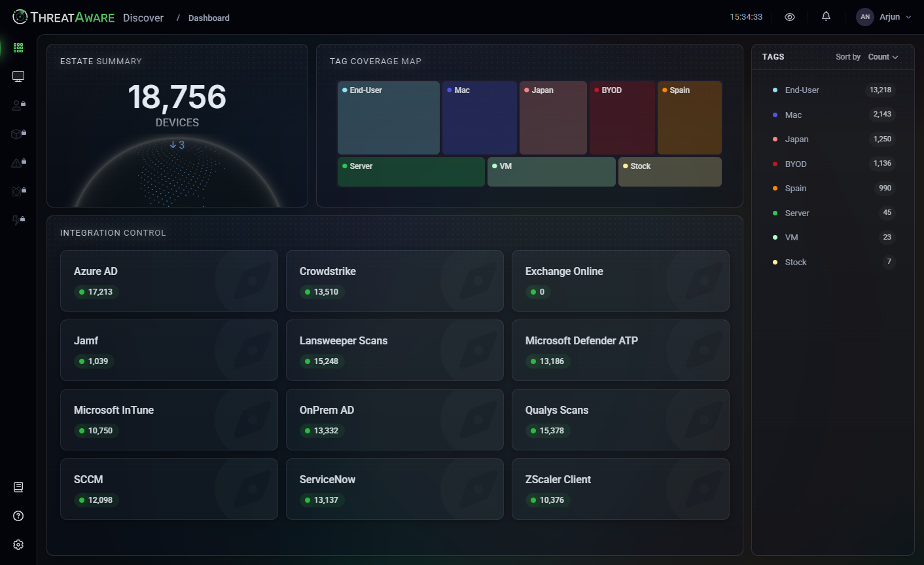Open the ServiceNow integration card
The image size is (924, 565).
[x=395, y=489]
